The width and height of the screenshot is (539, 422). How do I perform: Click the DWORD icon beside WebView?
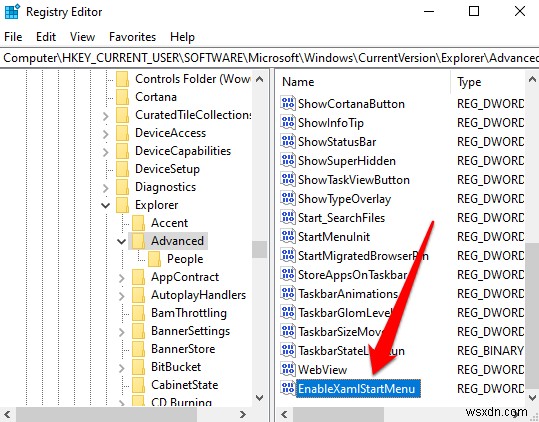pos(288,369)
